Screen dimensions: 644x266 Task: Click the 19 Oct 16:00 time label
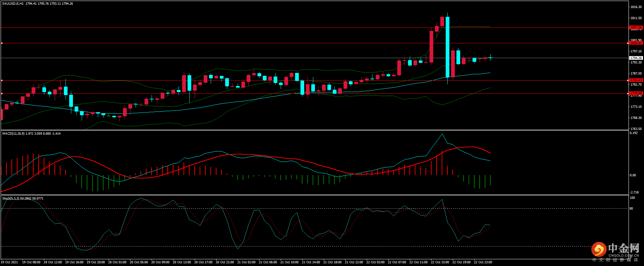click(74, 262)
